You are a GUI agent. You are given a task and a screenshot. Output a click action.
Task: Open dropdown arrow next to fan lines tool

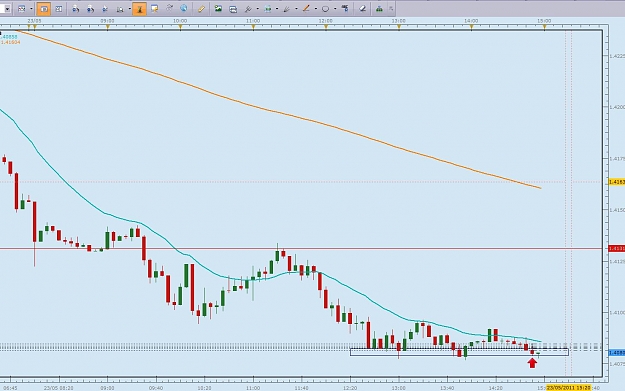click(296, 9)
